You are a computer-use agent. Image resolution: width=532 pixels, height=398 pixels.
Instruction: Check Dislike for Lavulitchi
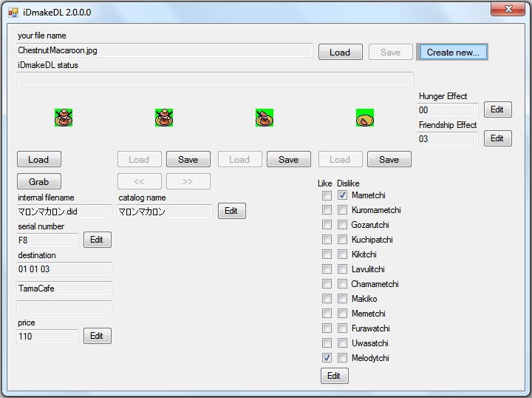click(x=342, y=269)
